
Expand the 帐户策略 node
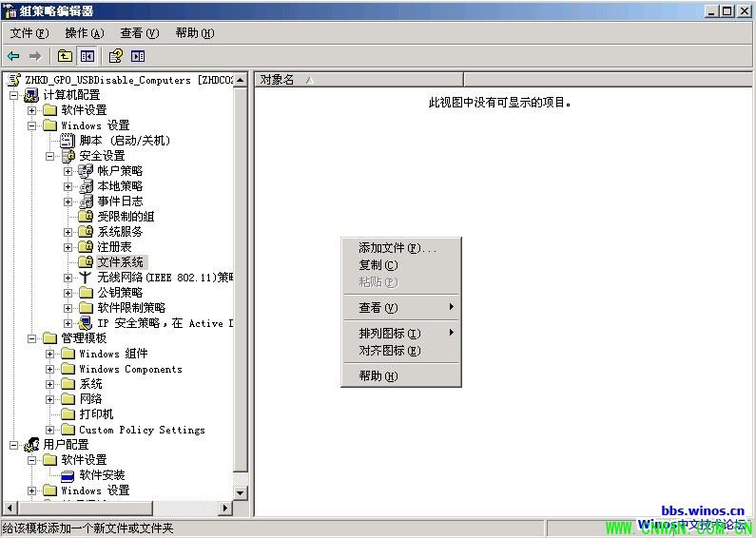coord(68,171)
